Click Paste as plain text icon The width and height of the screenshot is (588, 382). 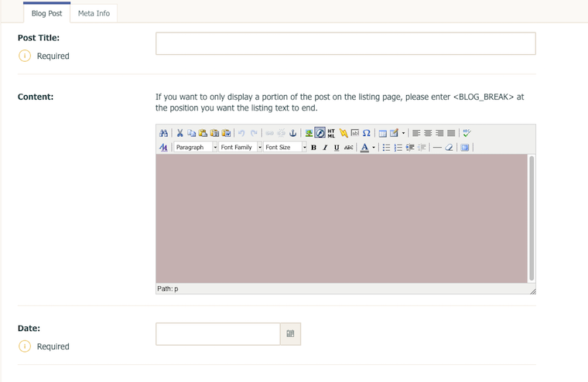214,133
